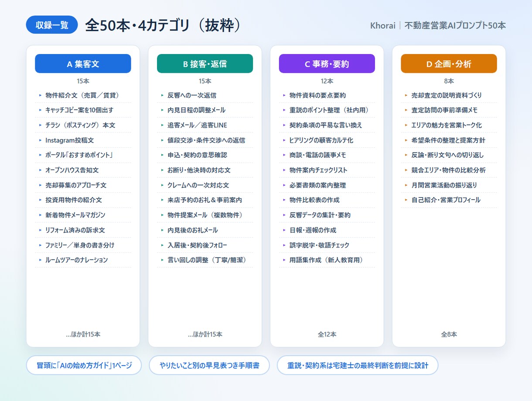Select the B 接客・返信 category header

205,64
